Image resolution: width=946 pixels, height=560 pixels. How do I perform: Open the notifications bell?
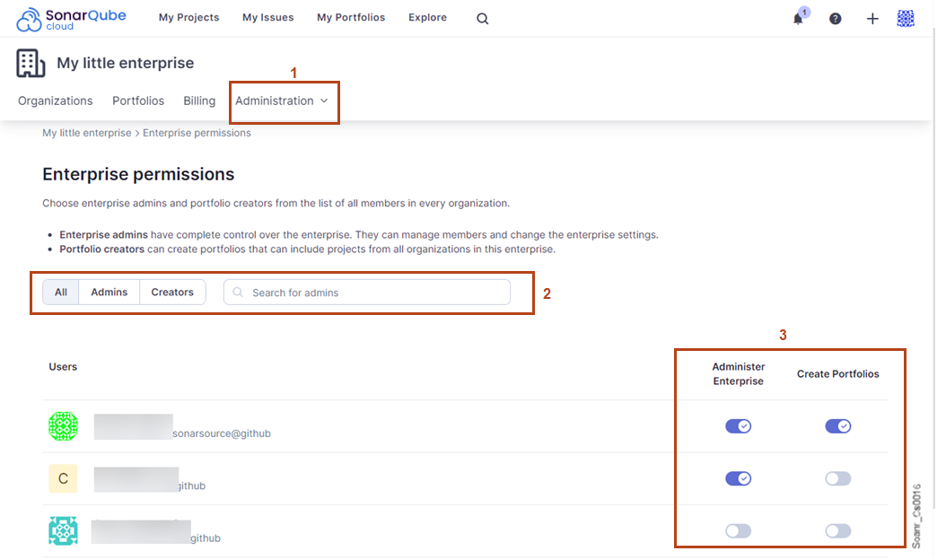[797, 18]
